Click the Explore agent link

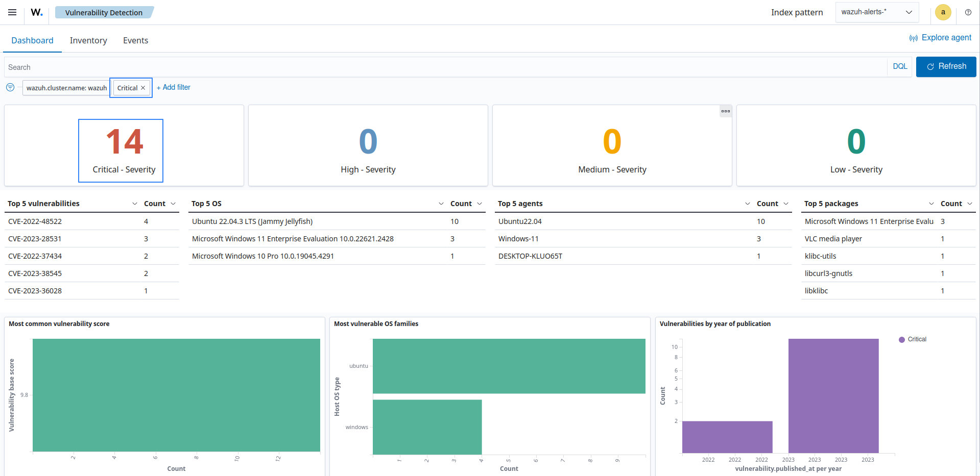pos(940,38)
